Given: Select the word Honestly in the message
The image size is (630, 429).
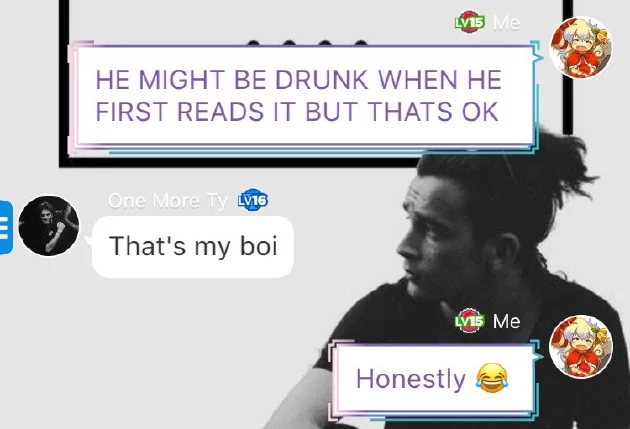Looking at the screenshot, I should pyautogui.click(x=411, y=378).
